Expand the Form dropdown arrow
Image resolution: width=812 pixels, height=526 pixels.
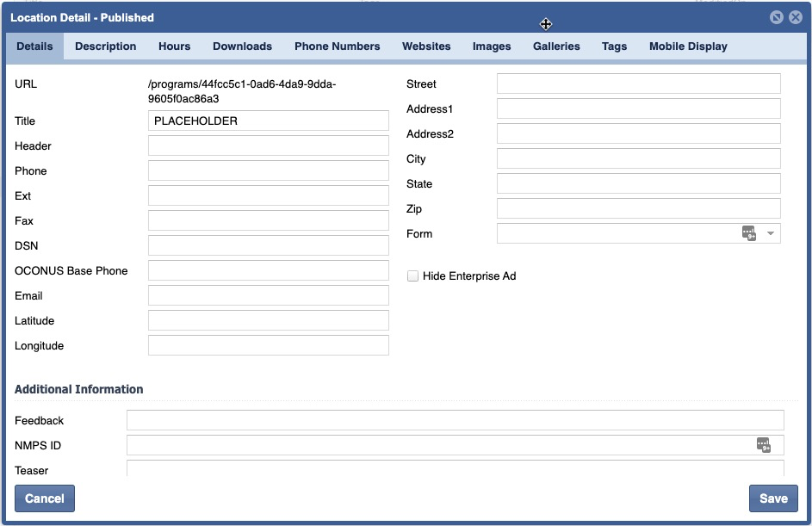(x=771, y=233)
